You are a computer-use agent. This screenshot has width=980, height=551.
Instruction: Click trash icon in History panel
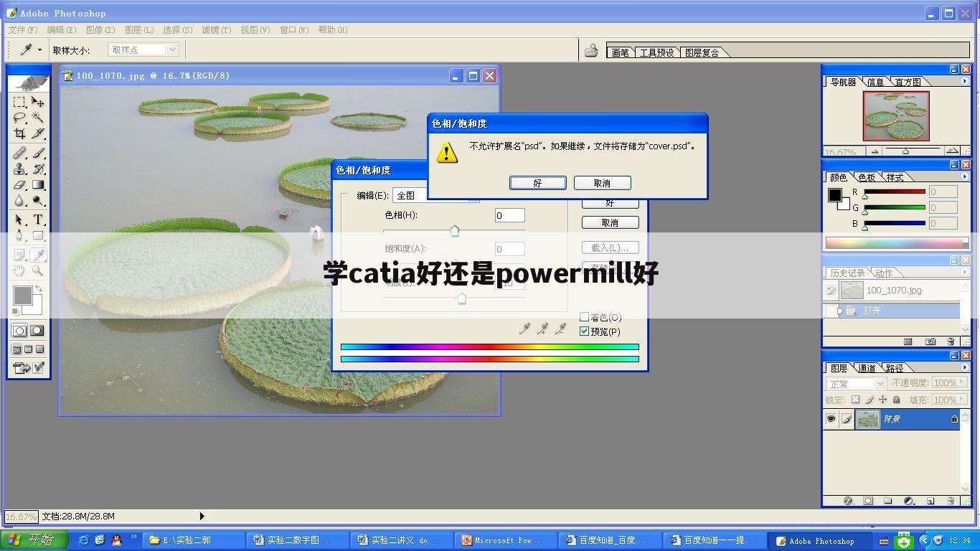pyautogui.click(x=951, y=342)
